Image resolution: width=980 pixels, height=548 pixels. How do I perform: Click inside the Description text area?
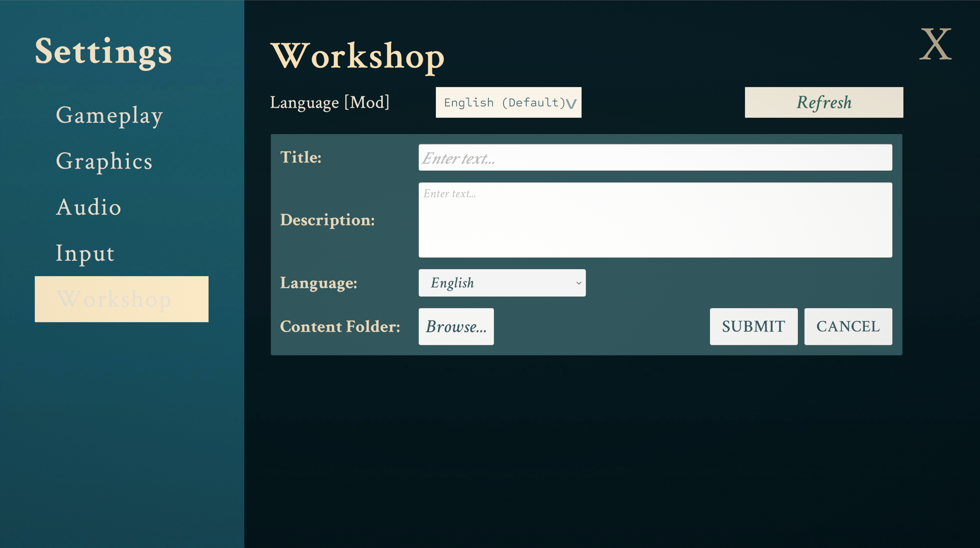click(x=655, y=220)
